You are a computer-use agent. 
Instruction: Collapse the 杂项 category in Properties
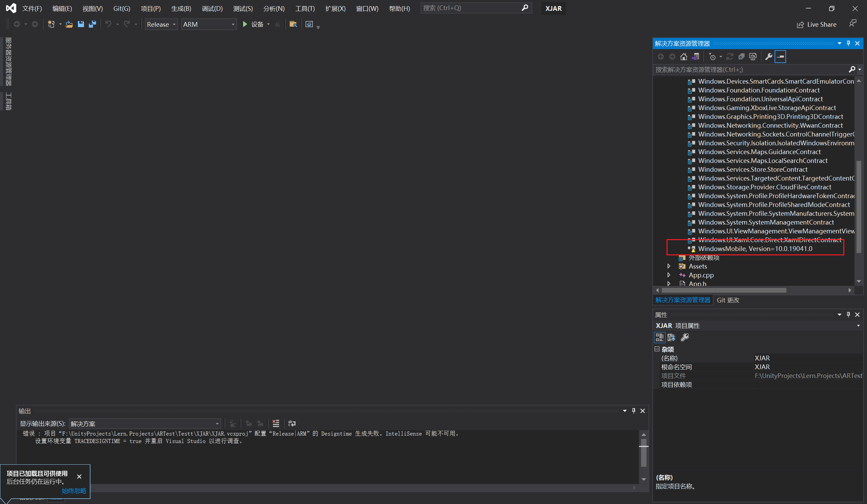coord(657,349)
